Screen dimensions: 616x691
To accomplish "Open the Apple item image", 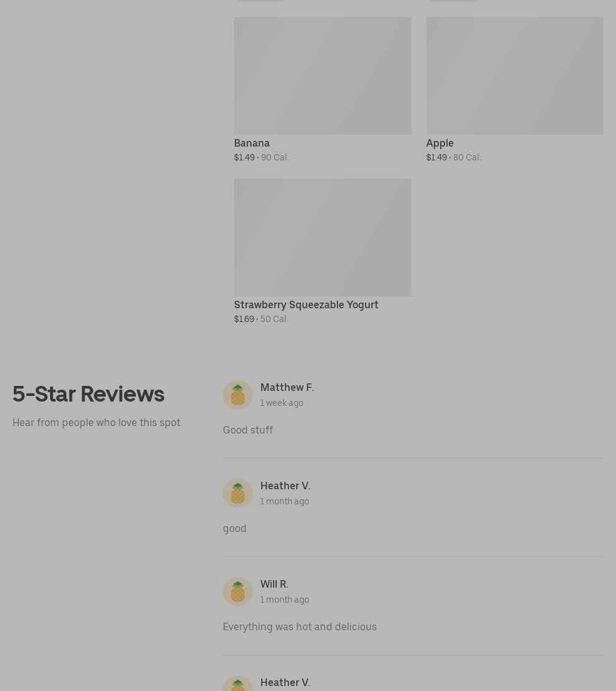I will point(515,75).
